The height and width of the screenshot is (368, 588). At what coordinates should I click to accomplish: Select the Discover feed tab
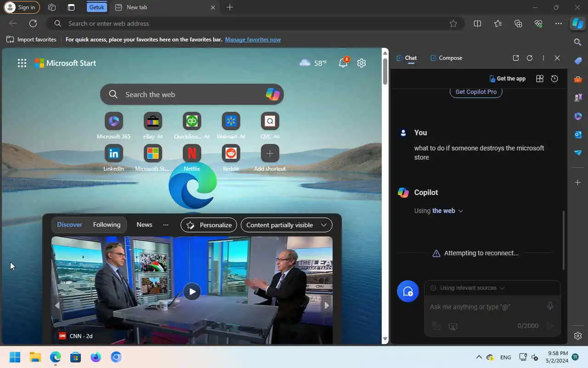(x=69, y=225)
